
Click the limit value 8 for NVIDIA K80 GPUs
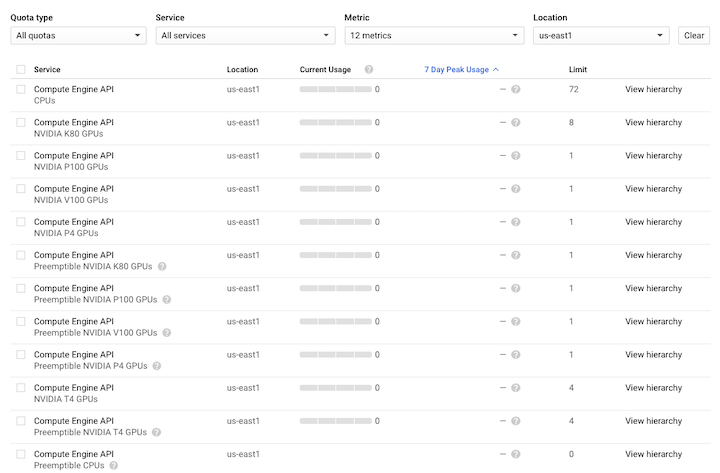tap(571, 123)
